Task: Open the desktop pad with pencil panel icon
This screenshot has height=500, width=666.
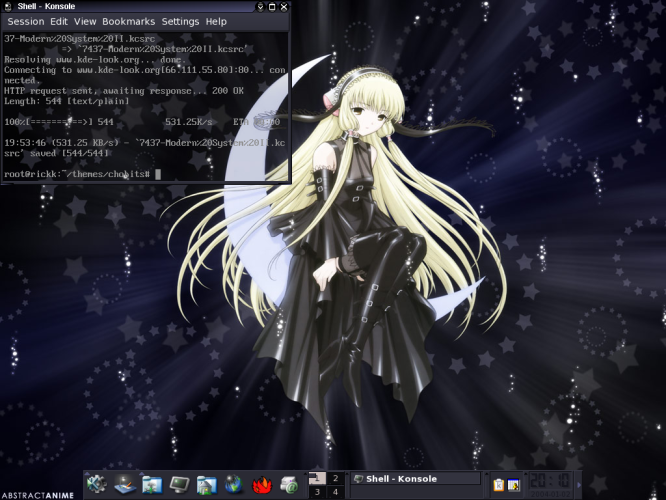Action: pyautogui.click(x=125, y=484)
